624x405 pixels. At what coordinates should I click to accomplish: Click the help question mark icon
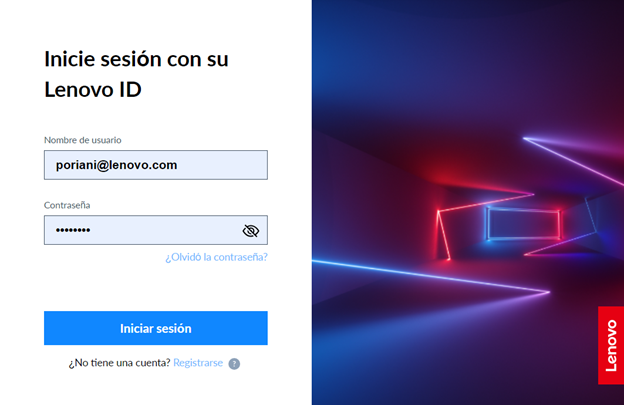click(234, 364)
